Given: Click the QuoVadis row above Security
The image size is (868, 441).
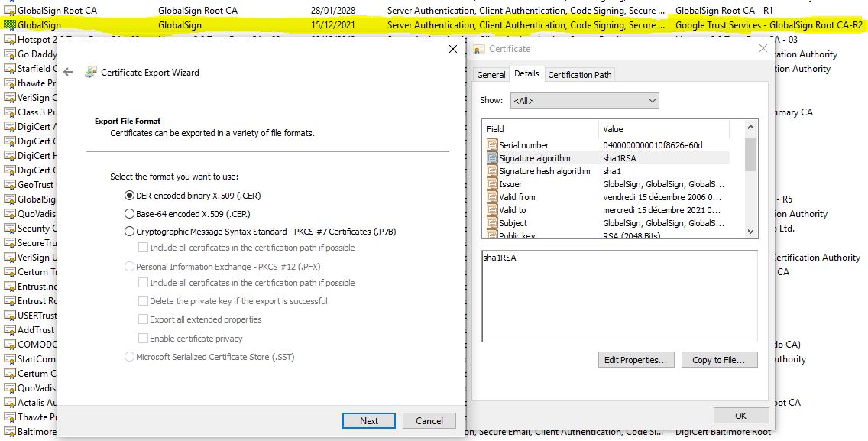Looking at the screenshot, I should pos(29,214).
